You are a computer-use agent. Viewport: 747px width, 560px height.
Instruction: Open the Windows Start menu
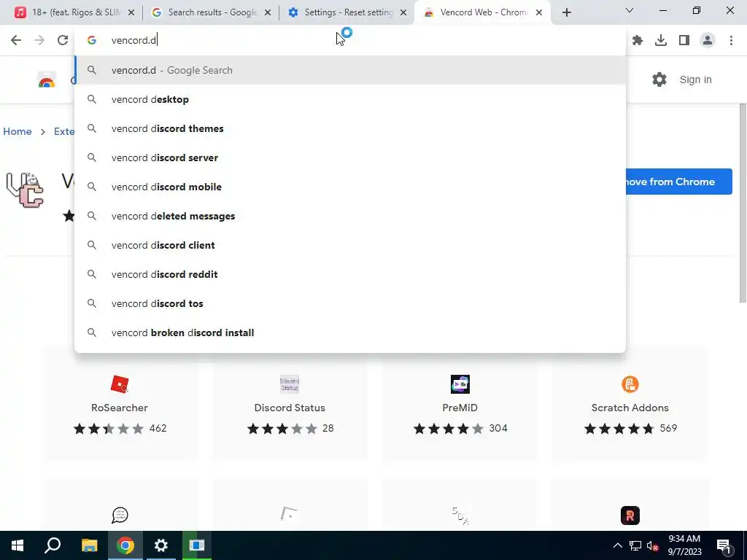pyautogui.click(x=18, y=545)
